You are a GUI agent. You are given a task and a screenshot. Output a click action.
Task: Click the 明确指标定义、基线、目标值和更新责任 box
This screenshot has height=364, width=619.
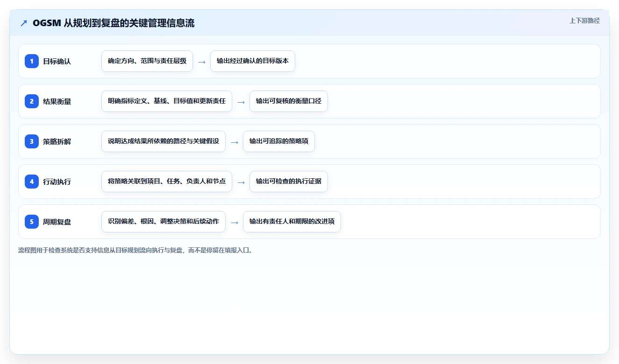click(x=167, y=101)
